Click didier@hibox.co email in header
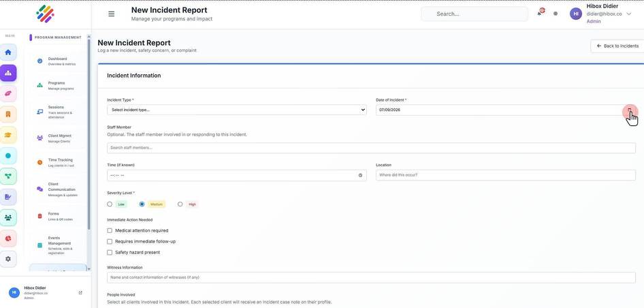644x308 pixels. click(x=604, y=14)
